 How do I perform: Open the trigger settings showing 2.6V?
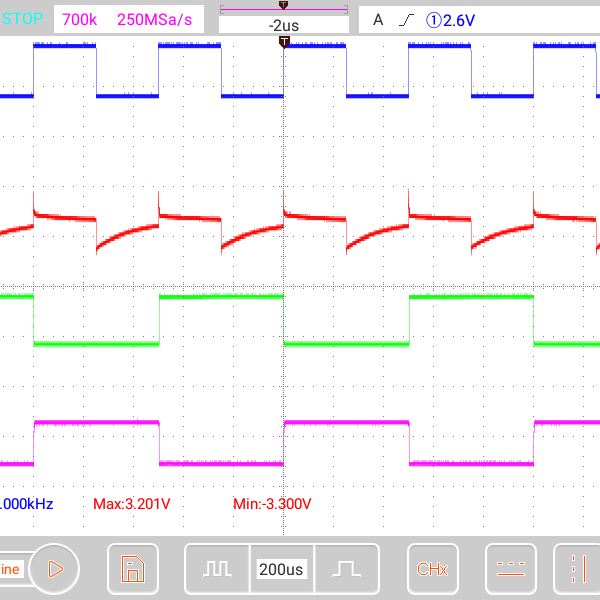click(479, 20)
